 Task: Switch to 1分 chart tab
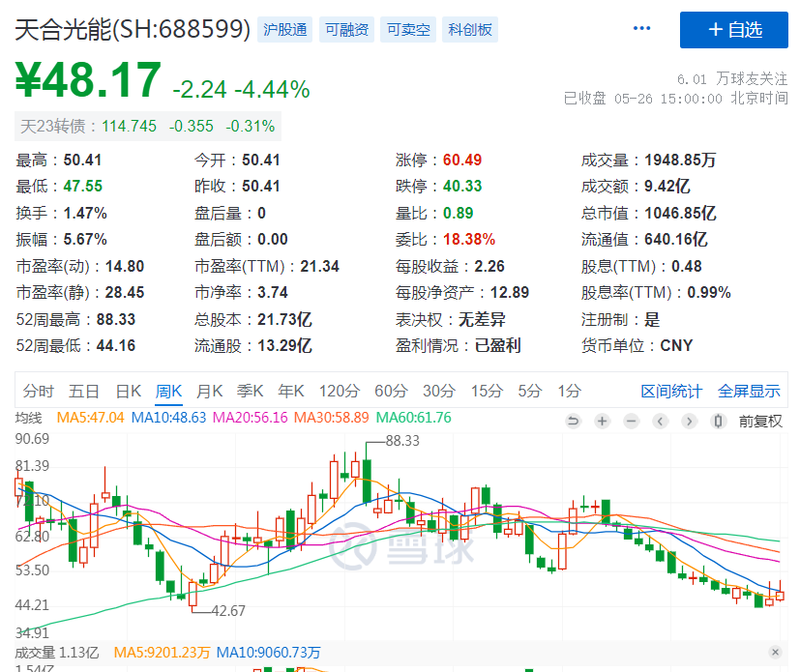point(570,391)
